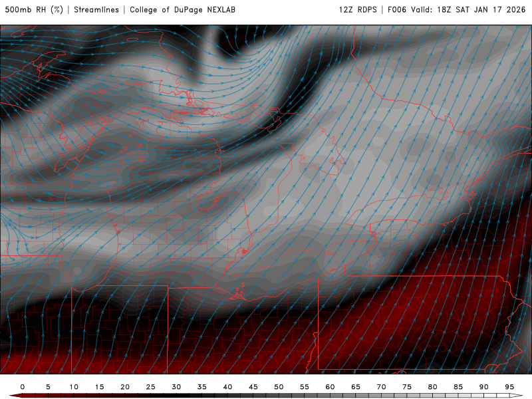Click the "5" color scale label
Viewport: 532px width, 399px height.
pos(48,387)
